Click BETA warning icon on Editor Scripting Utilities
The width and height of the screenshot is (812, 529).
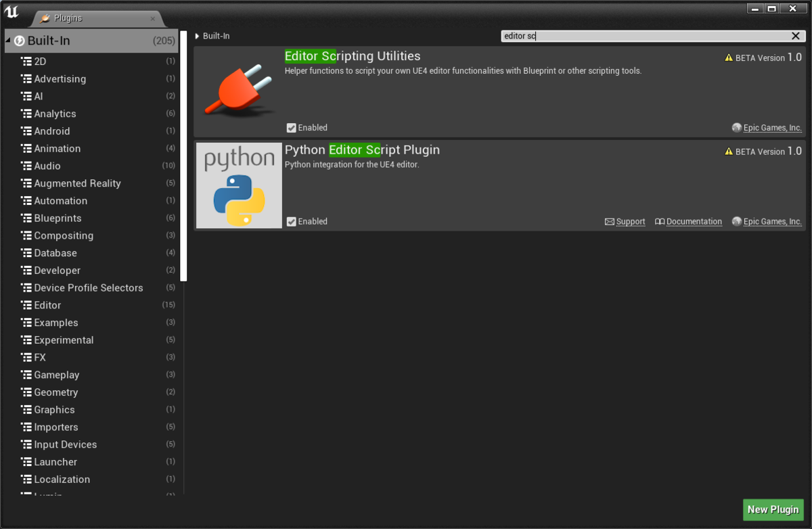(x=729, y=58)
